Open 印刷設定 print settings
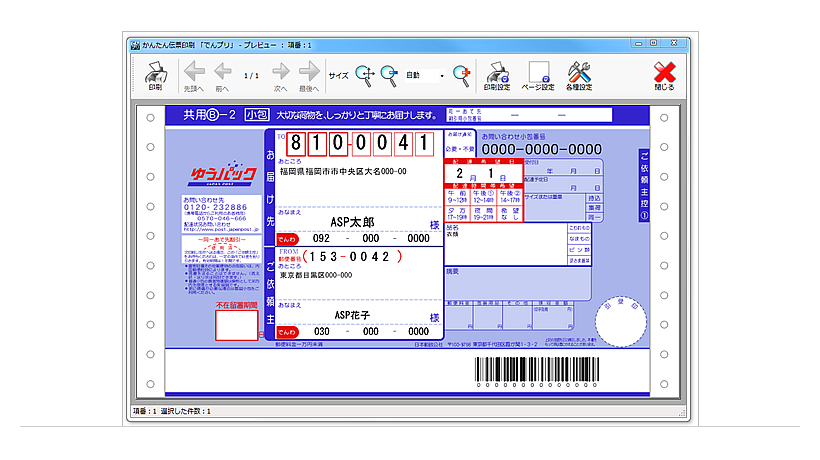Viewport: 820px width, 460px height. point(497,75)
